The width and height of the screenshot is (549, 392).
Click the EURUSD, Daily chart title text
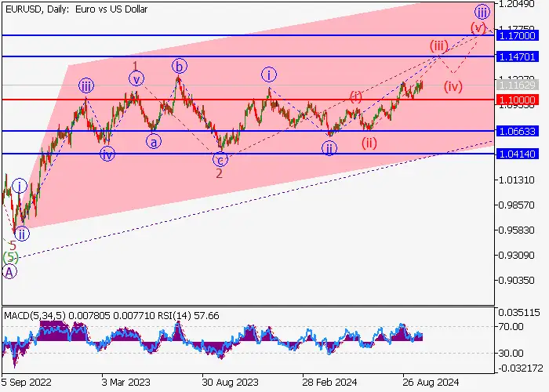click(x=77, y=9)
